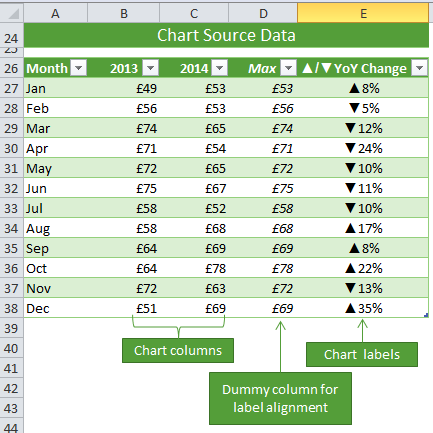Open the 2013 column filter dropdown
Screen dimensions: 433x433
coord(150,68)
